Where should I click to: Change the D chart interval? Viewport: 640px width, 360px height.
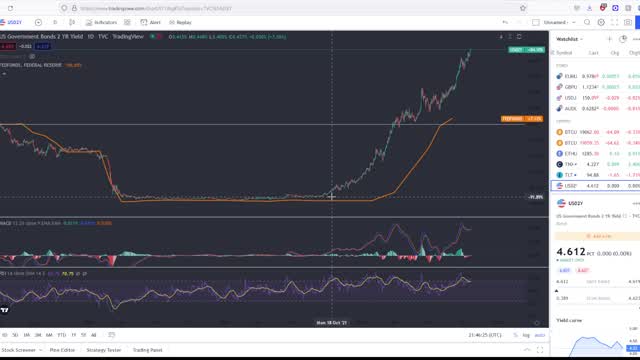(55, 22)
